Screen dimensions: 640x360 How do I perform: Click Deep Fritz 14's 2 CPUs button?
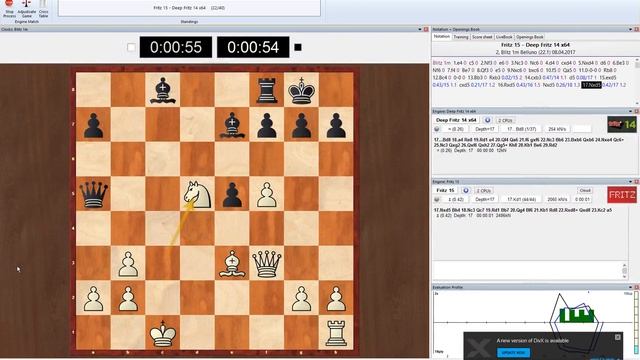[505, 120]
